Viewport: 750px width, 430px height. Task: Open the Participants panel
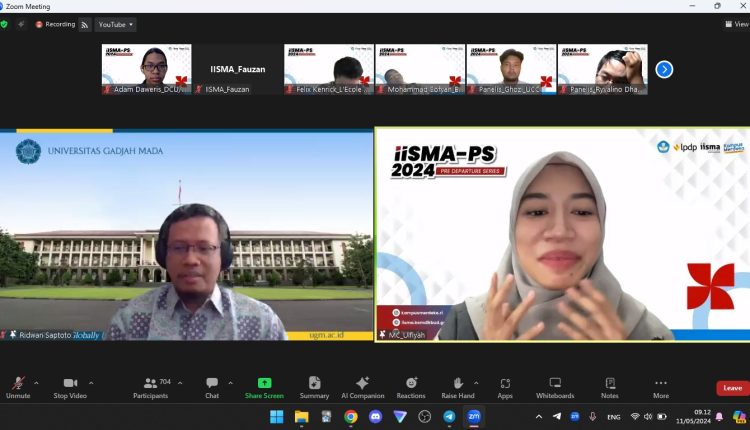(x=151, y=388)
